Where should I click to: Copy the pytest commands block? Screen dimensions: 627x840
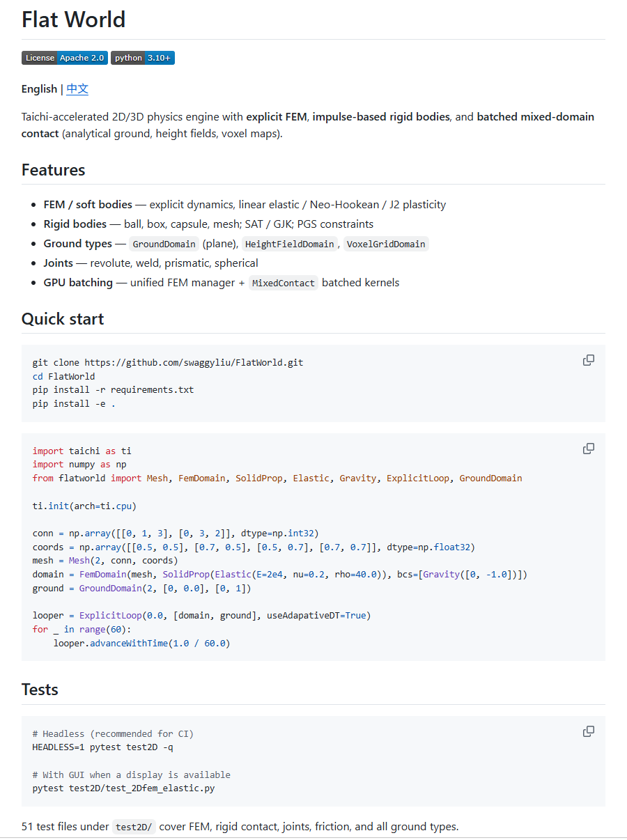point(589,731)
